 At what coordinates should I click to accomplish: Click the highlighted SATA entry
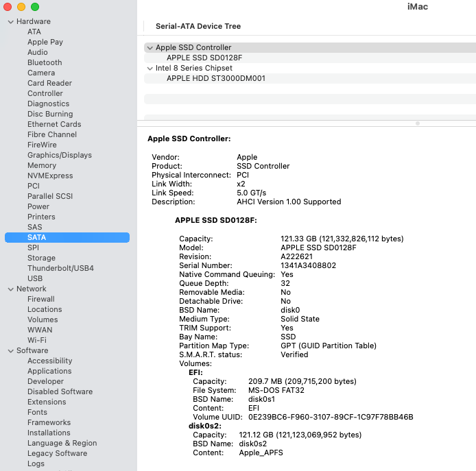[x=67, y=237]
